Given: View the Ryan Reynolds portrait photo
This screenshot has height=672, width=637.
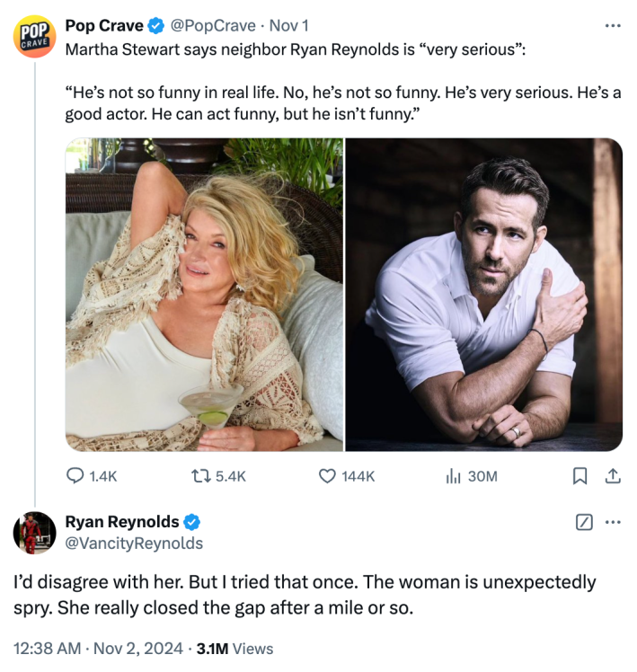Looking at the screenshot, I should [x=484, y=294].
